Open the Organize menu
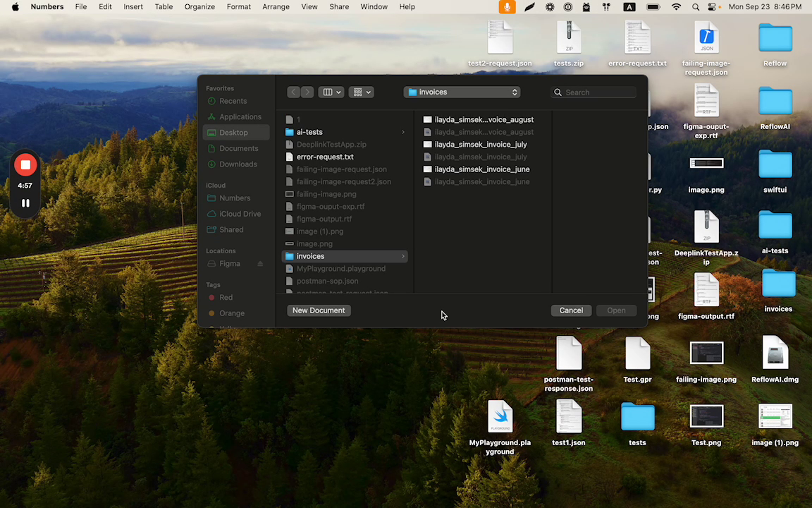The image size is (812, 508). tap(199, 6)
